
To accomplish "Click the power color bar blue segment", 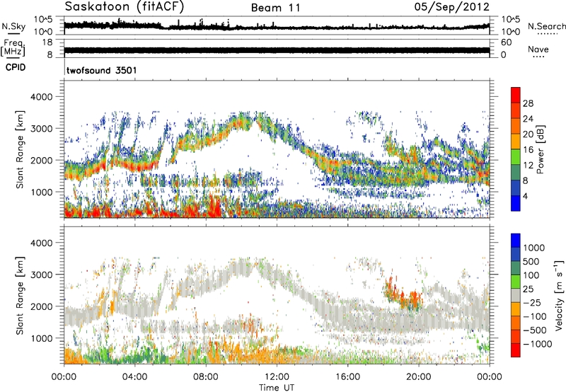I will pos(516,203).
